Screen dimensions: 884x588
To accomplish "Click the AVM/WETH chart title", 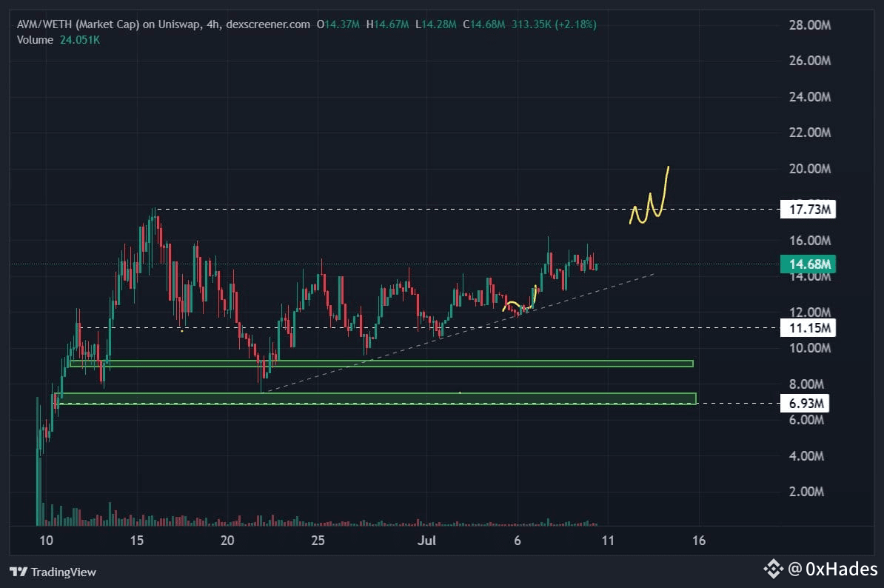I will coord(164,24).
